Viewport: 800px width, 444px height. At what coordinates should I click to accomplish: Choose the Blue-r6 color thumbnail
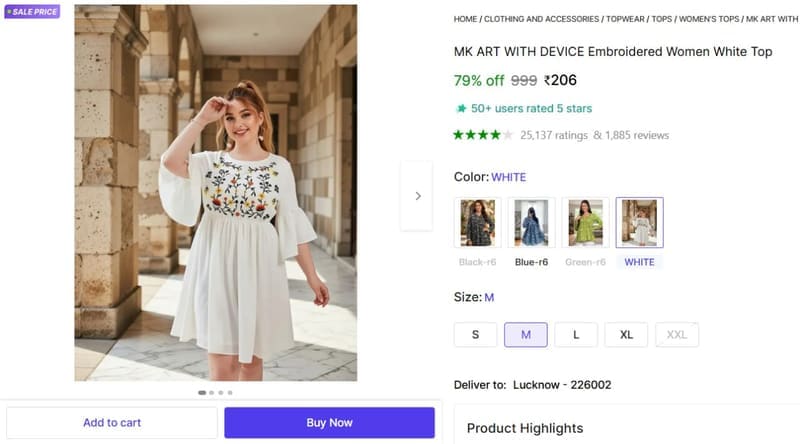[x=531, y=223]
